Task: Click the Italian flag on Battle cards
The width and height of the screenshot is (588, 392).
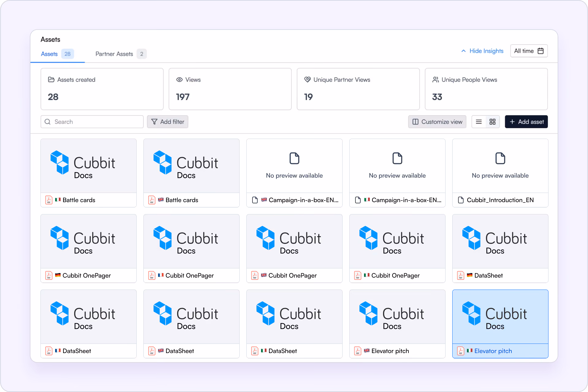Action: (x=58, y=200)
